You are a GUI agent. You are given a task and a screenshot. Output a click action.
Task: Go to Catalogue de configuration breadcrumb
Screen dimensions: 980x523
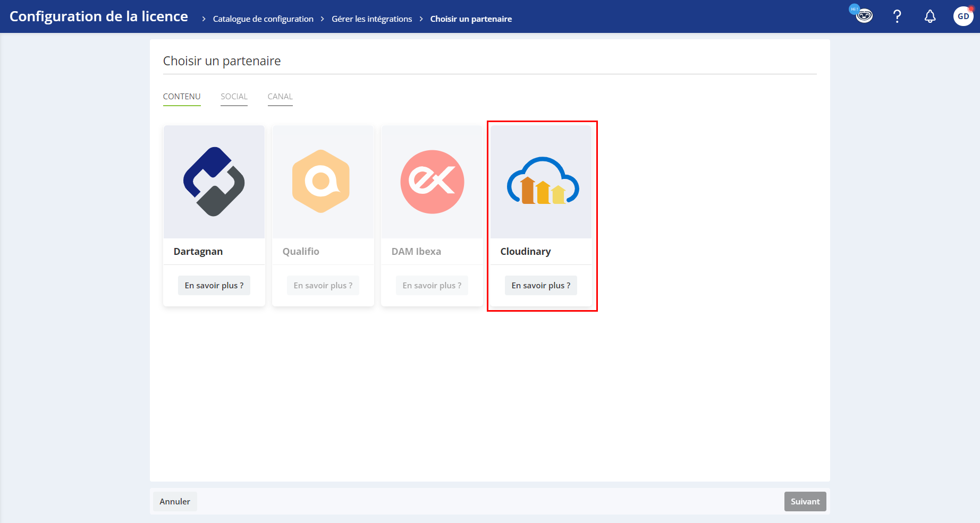pos(263,19)
